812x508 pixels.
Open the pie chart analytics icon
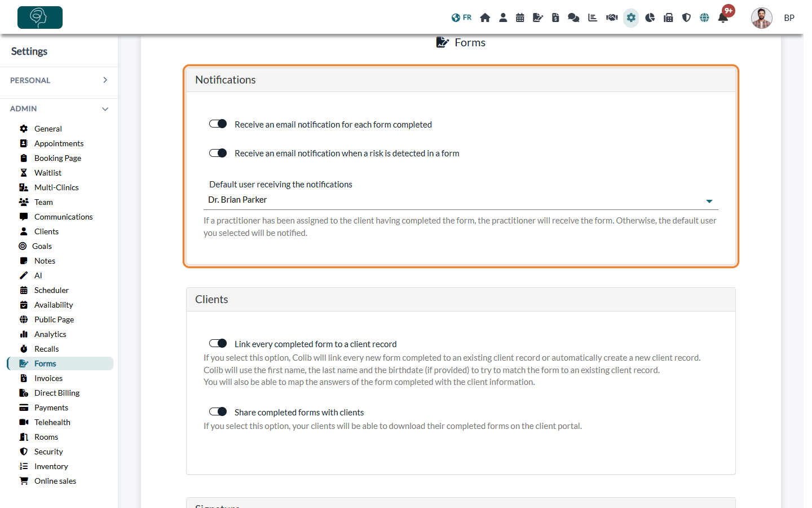click(x=650, y=17)
